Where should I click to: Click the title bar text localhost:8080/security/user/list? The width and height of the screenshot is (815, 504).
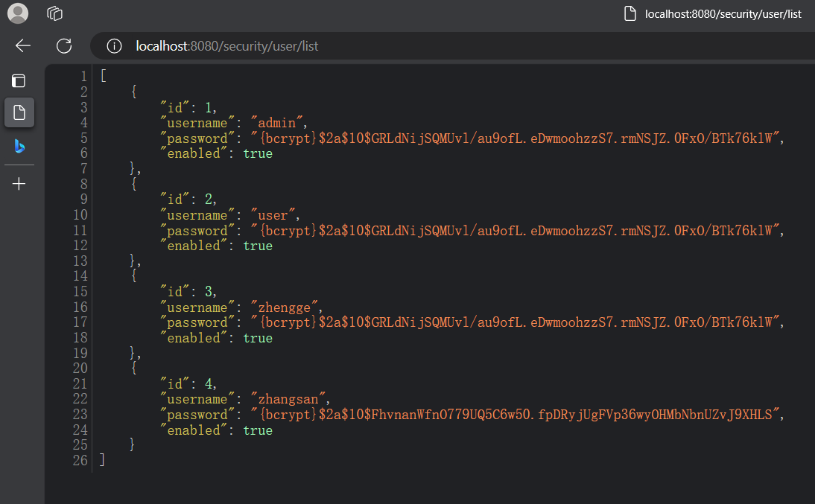pyautogui.click(x=723, y=13)
